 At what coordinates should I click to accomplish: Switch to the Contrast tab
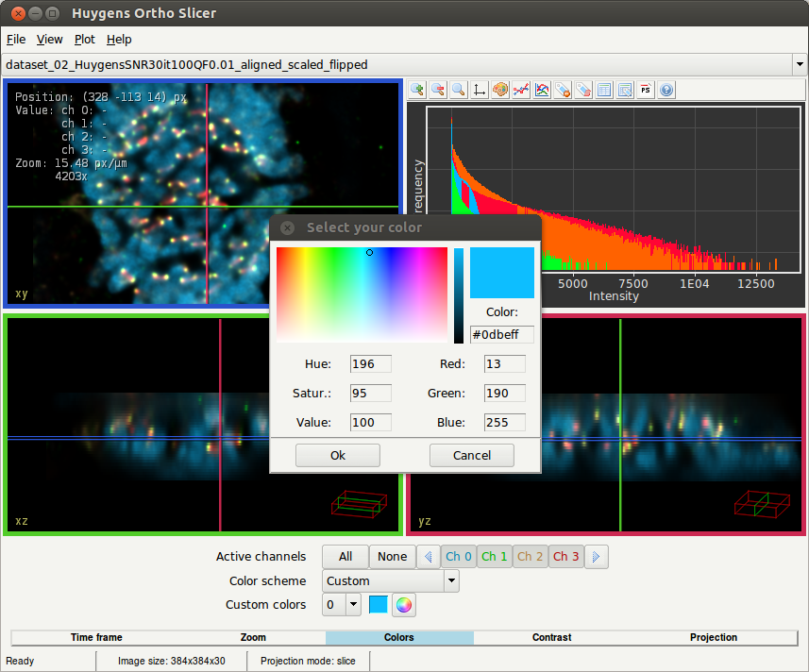coord(551,638)
